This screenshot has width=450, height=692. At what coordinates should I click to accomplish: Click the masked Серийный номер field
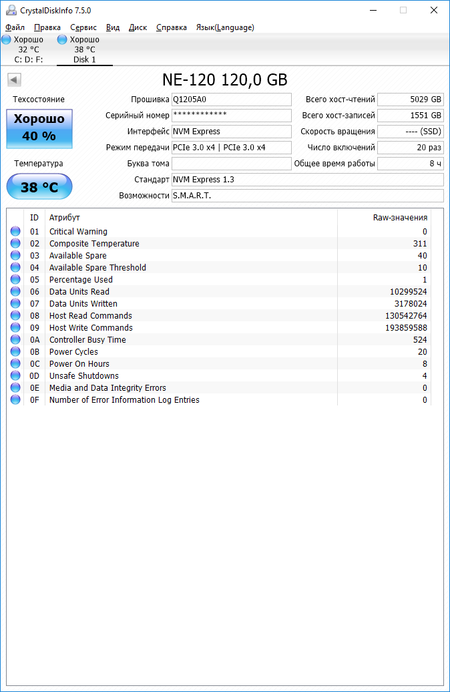click(231, 115)
